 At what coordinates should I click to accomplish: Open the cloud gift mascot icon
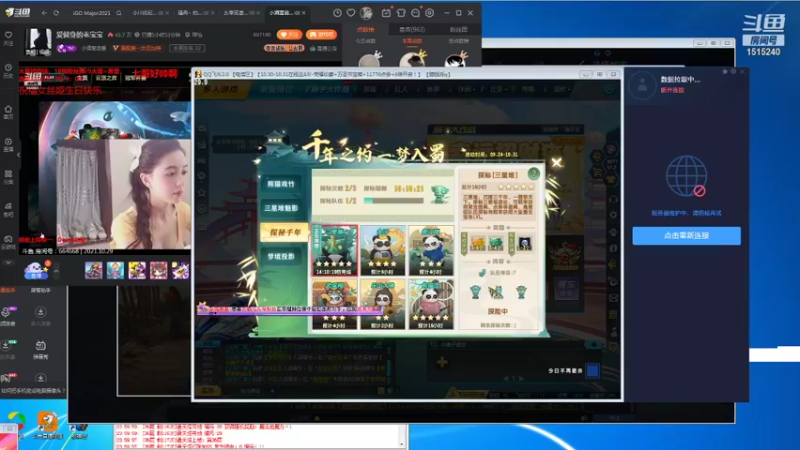point(36,270)
